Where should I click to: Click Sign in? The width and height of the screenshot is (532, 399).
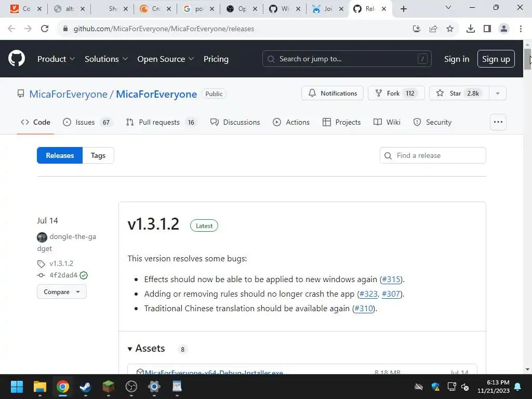click(x=457, y=59)
